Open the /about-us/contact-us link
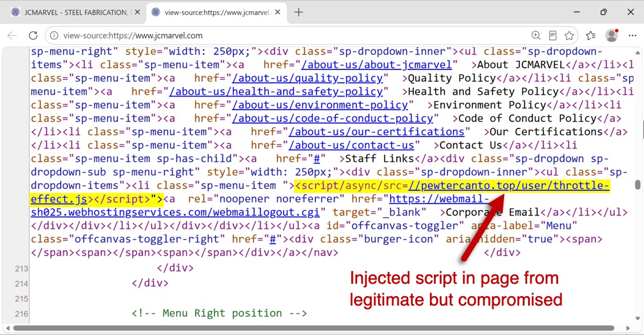 [352, 145]
